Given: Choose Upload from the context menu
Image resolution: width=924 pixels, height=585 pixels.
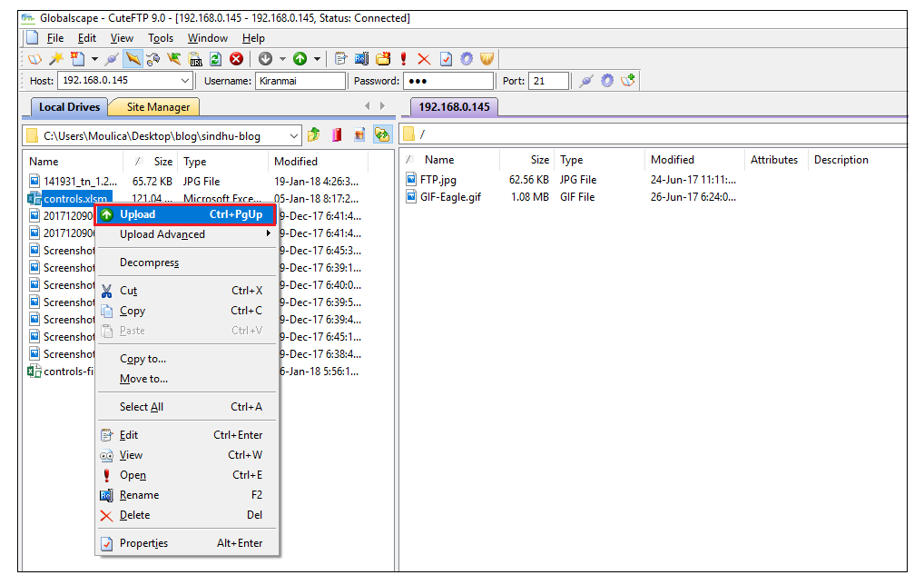Looking at the screenshot, I should pyautogui.click(x=186, y=214).
